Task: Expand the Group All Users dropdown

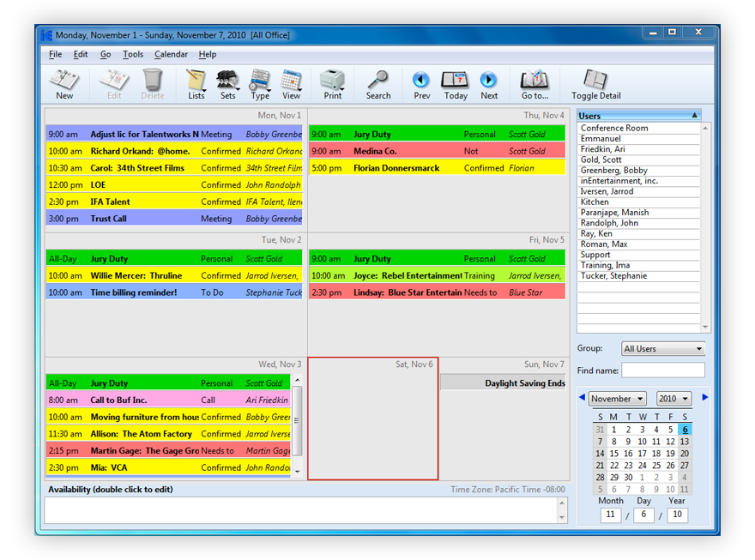Action: point(663,349)
